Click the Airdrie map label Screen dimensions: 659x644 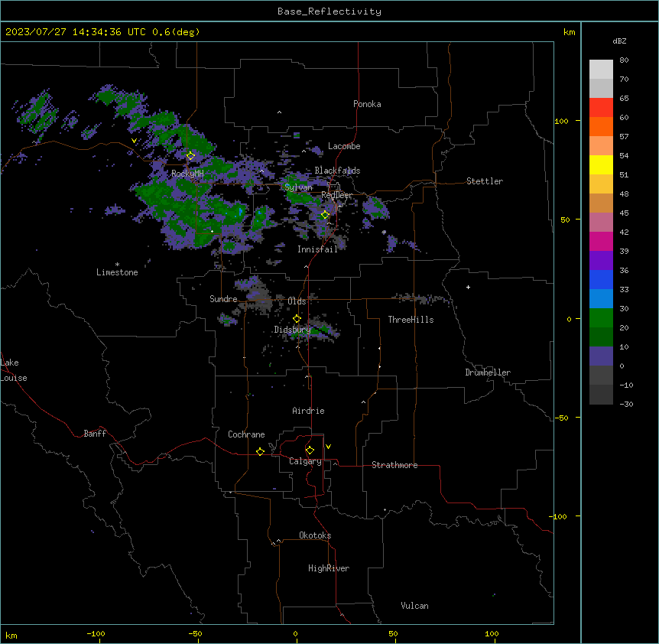pyautogui.click(x=308, y=411)
